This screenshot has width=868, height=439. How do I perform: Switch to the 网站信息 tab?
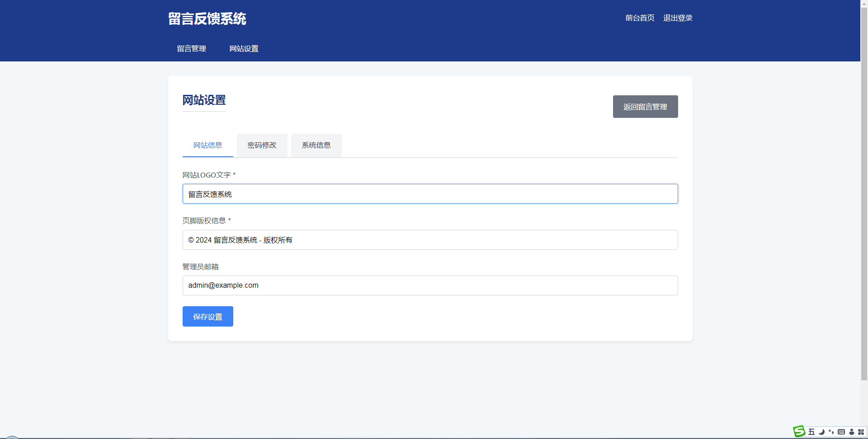(208, 145)
